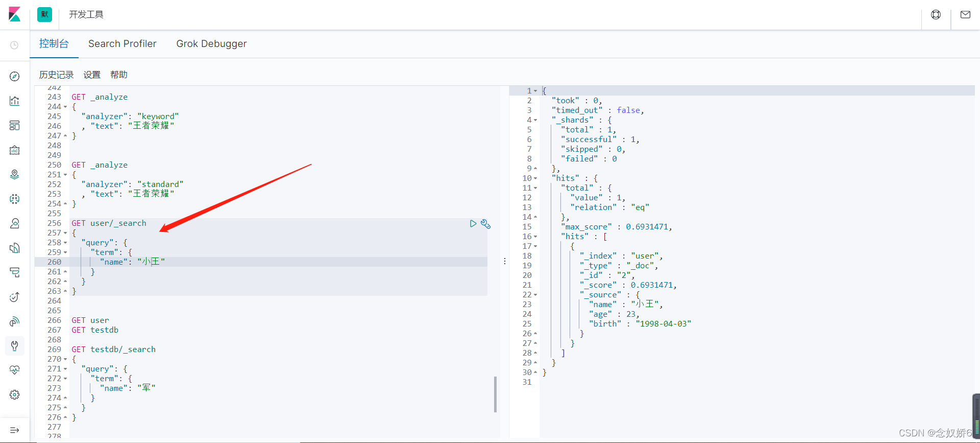980x443 pixels.
Task: Place cursor on "name": "小王" at line 260
Action: (132, 262)
